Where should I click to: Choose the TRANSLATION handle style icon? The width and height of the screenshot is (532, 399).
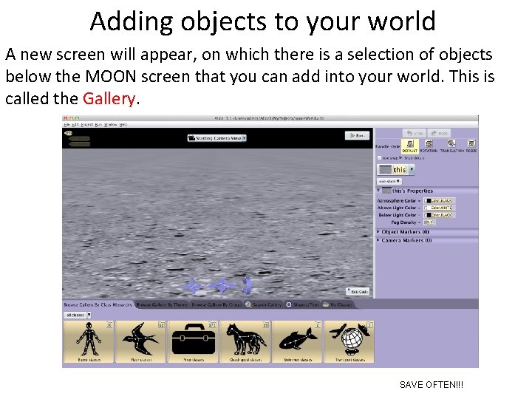[451, 146]
